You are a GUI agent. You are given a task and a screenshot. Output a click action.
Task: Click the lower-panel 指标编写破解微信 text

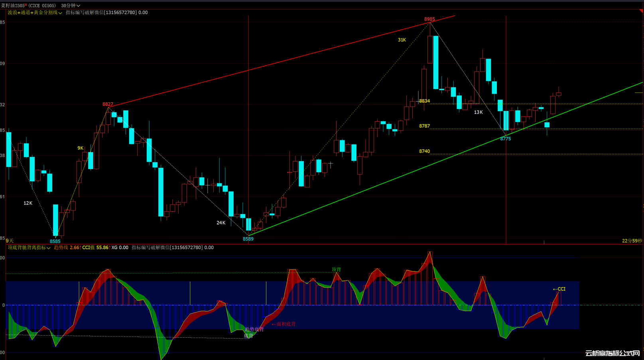[173, 248]
